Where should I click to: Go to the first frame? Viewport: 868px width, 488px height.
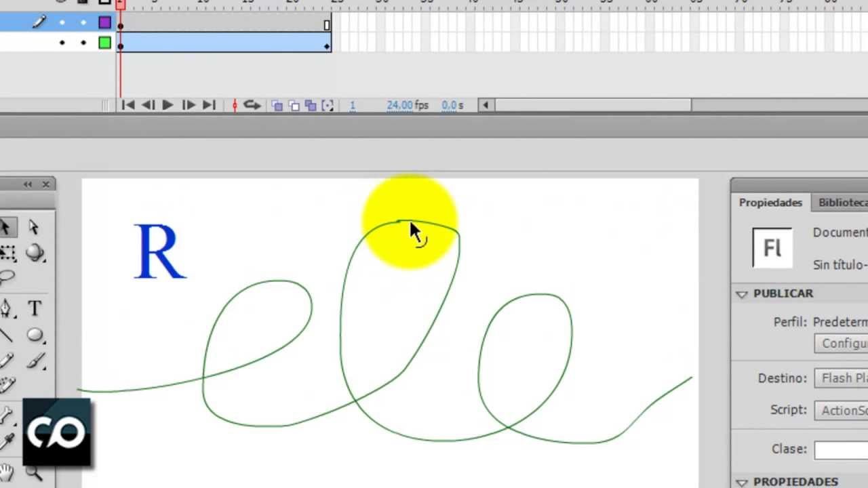[x=127, y=105]
